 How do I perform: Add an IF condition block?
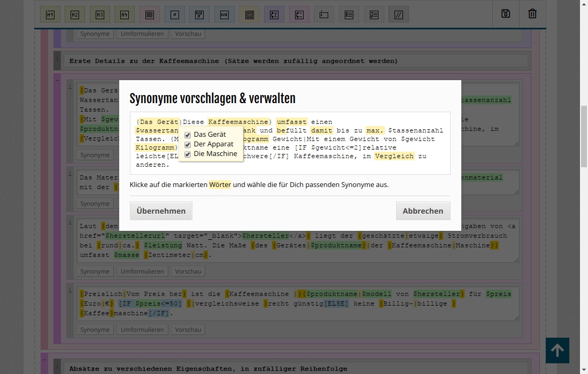tap(174, 15)
